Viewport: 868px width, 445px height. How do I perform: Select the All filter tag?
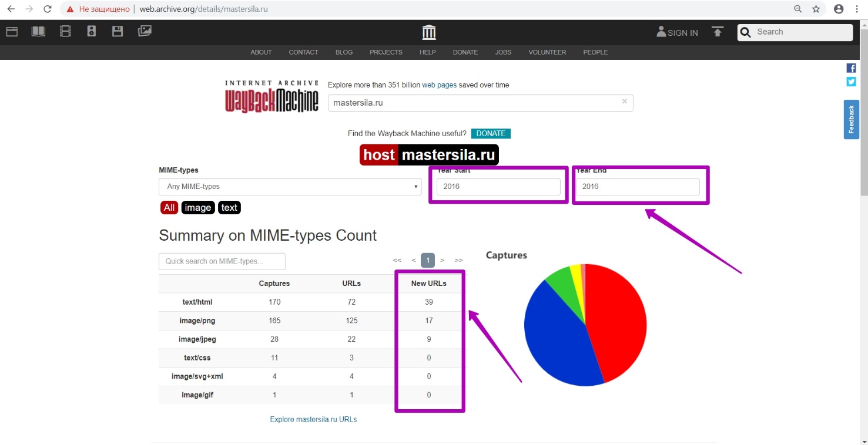point(169,207)
